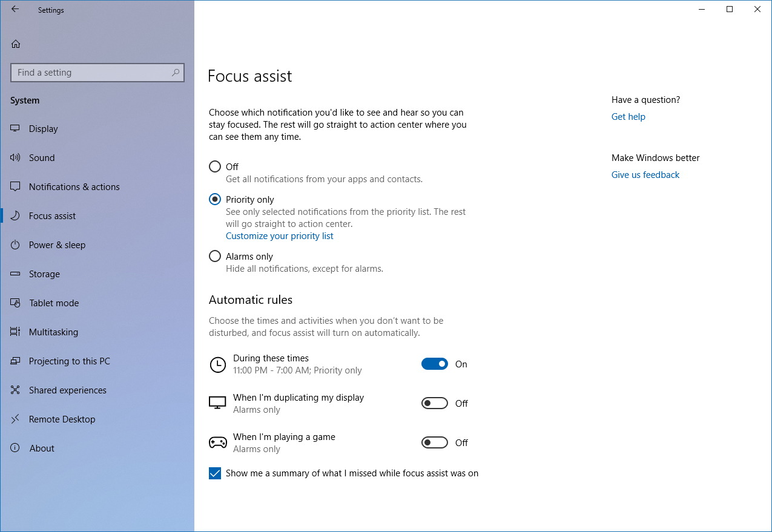
Task: Open Notifications & actions page
Action: point(97,187)
